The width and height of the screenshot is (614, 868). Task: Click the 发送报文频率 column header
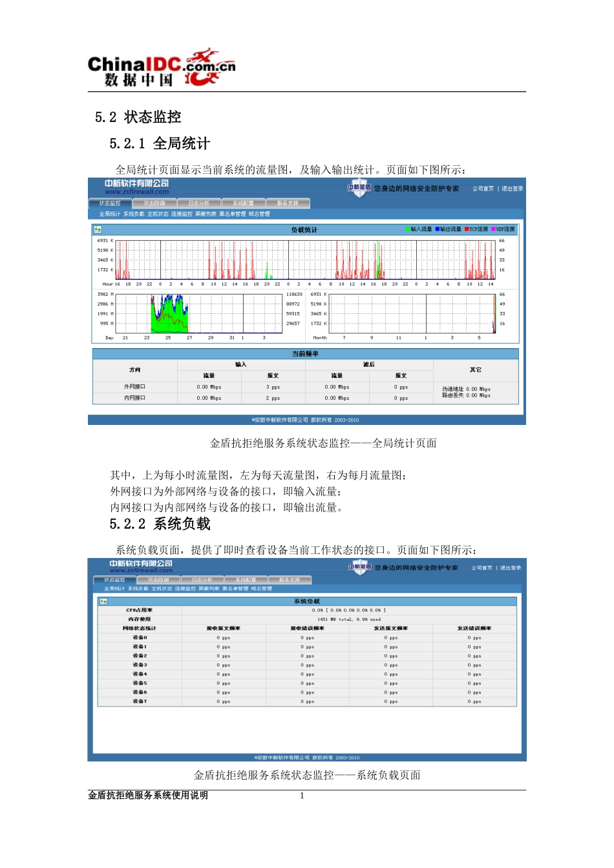[x=391, y=628]
